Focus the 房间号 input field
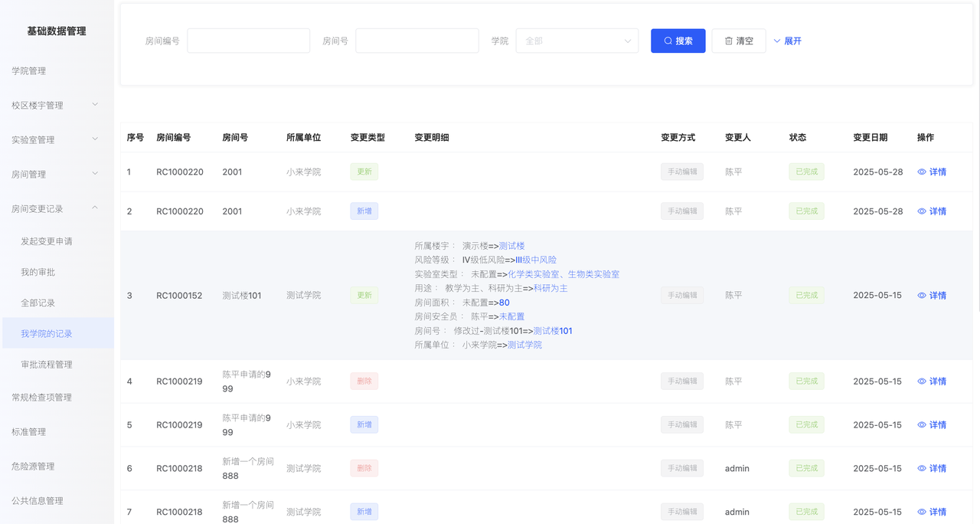The width and height of the screenshot is (980, 524). (417, 41)
